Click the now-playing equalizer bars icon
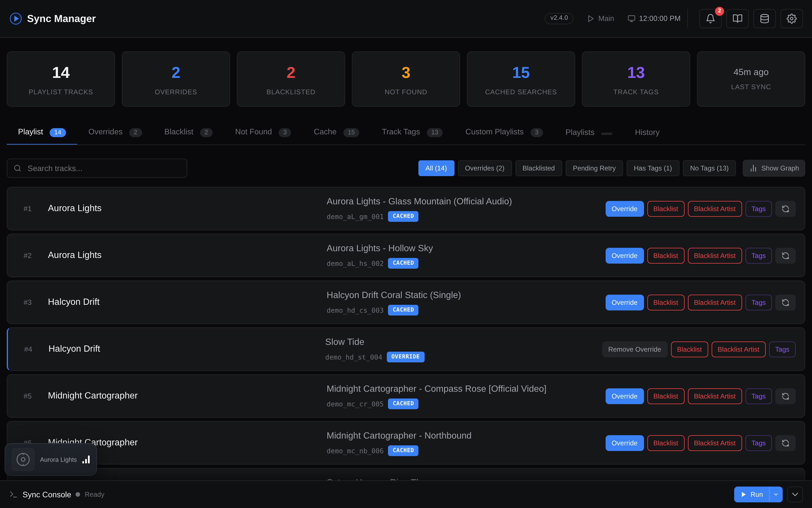Image resolution: width=812 pixels, height=508 pixels. click(86, 459)
